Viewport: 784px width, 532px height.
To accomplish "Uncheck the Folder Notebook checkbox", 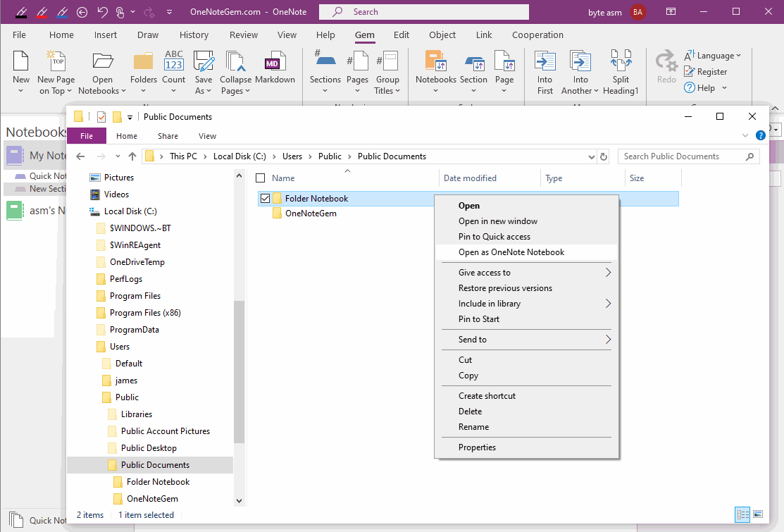I will [x=265, y=199].
